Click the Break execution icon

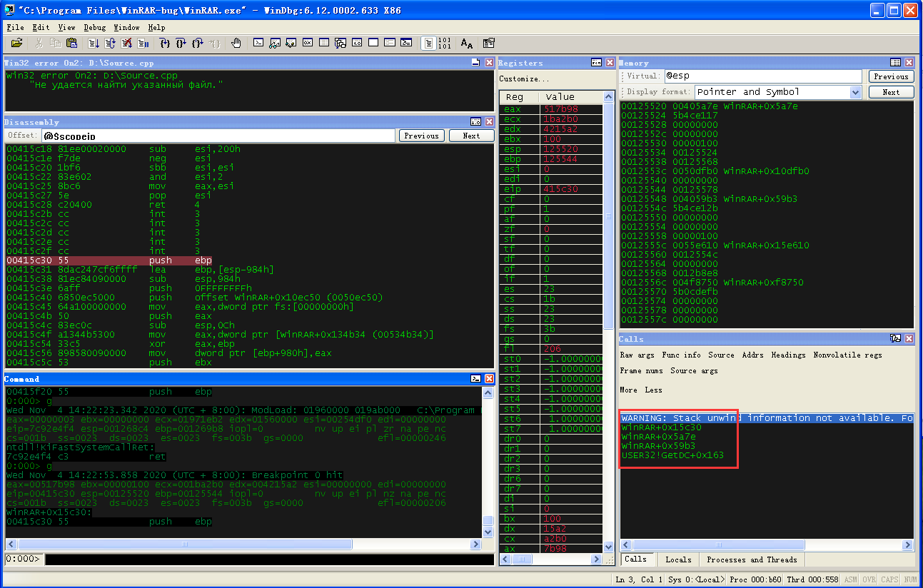click(143, 44)
